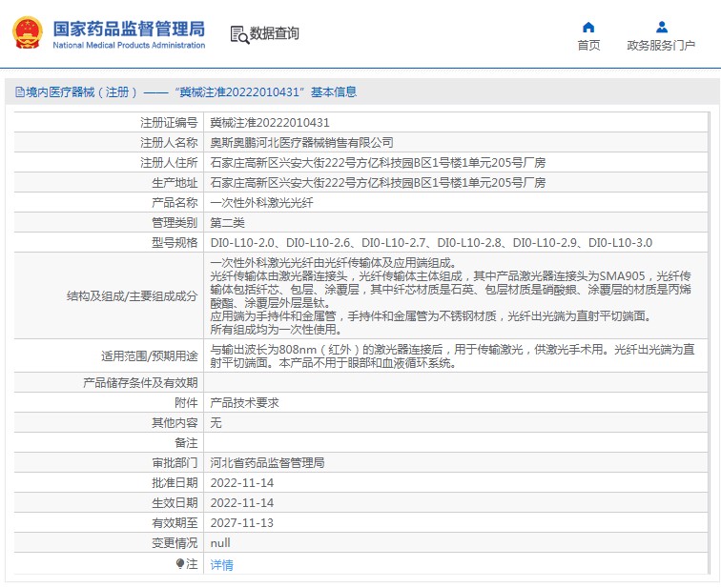Click the 注册证编号 label
721x588 pixels.
pos(169,123)
